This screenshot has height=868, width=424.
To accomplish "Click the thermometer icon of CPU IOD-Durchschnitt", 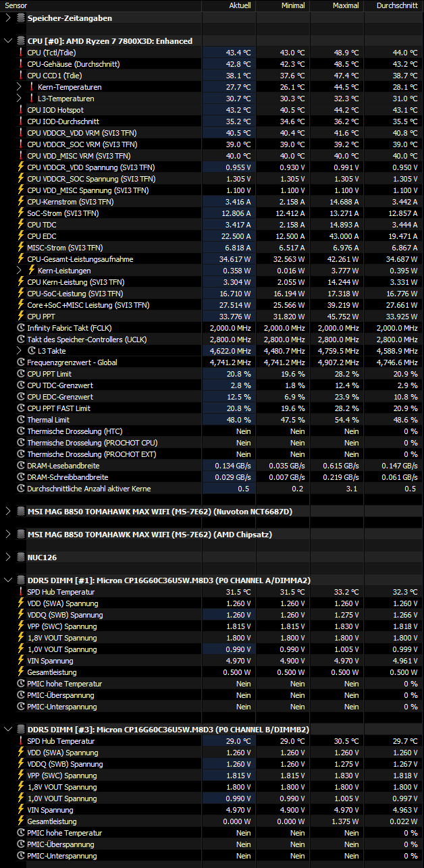I will pyautogui.click(x=20, y=121).
